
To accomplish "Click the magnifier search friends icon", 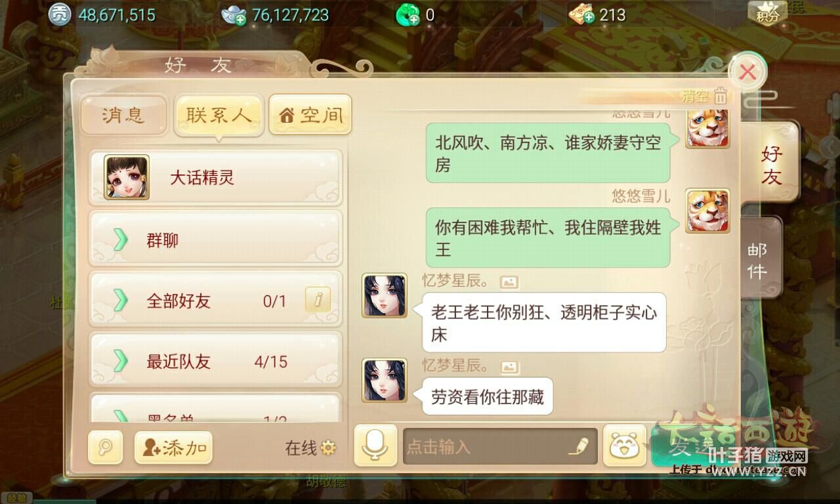I will point(105,448).
